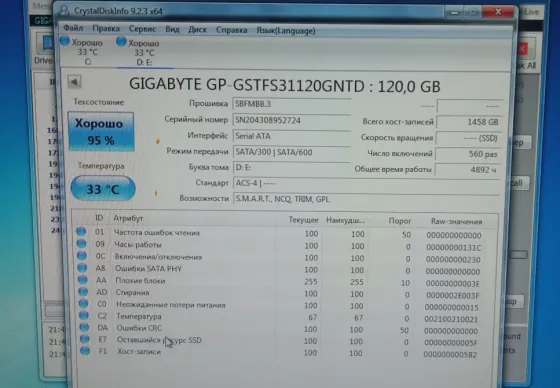Click the serial number field SN204308952724
The width and height of the screenshot is (560, 388).
coord(291,120)
